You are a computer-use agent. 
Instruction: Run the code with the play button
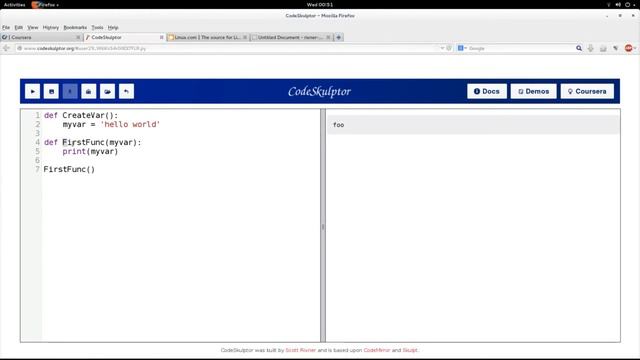(x=32, y=91)
